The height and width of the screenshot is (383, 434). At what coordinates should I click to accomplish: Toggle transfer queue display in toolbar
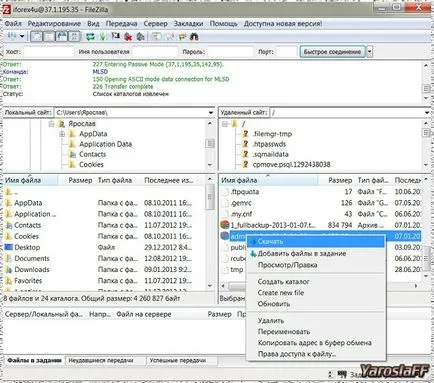pos(74,36)
